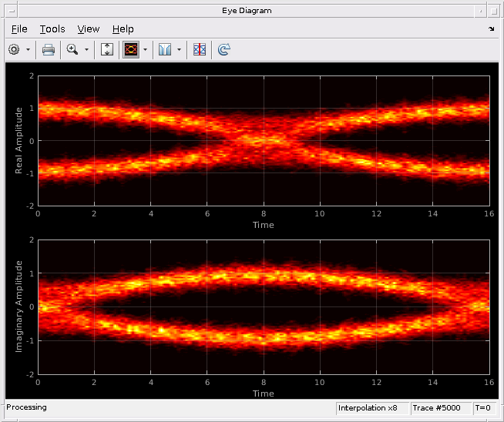Click the dock arrow at menu bar right
This screenshot has width=504, height=422.
492,29
